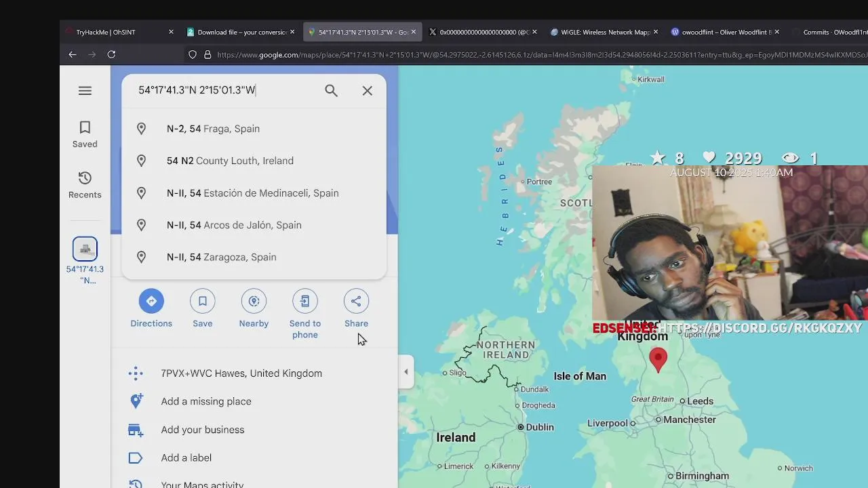Switch to Download file tab

tap(241, 32)
